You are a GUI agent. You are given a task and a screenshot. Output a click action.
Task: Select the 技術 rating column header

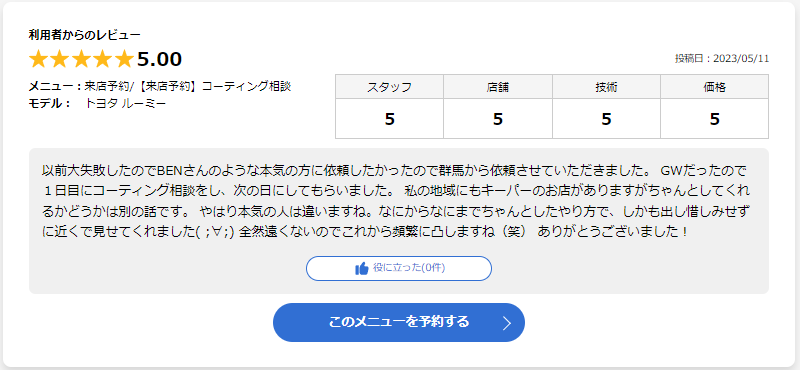click(x=606, y=87)
